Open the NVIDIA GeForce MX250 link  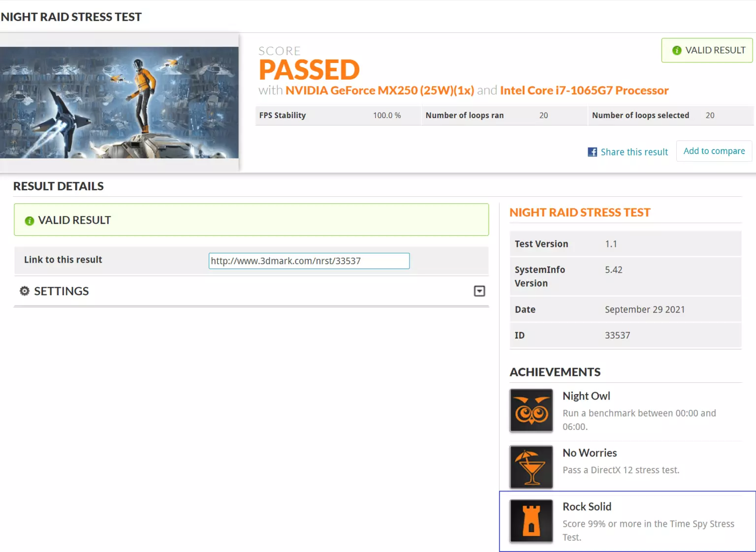(379, 91)
